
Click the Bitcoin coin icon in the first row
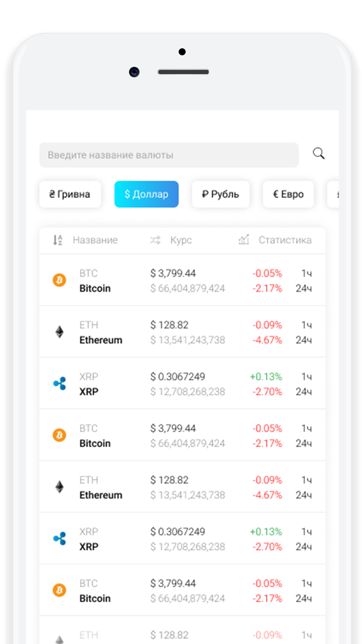pos(59,280)
